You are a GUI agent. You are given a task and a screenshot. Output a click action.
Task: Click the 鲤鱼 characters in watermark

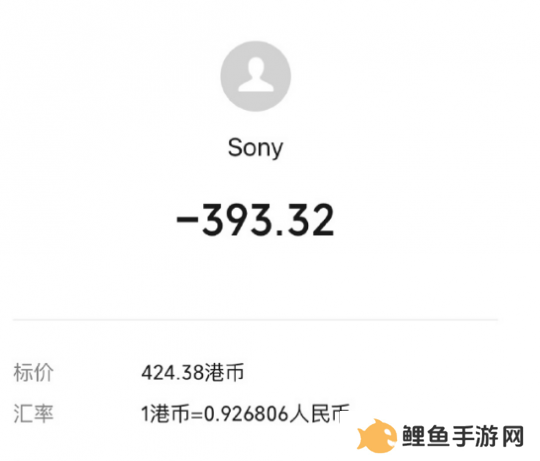coord(426,436)
